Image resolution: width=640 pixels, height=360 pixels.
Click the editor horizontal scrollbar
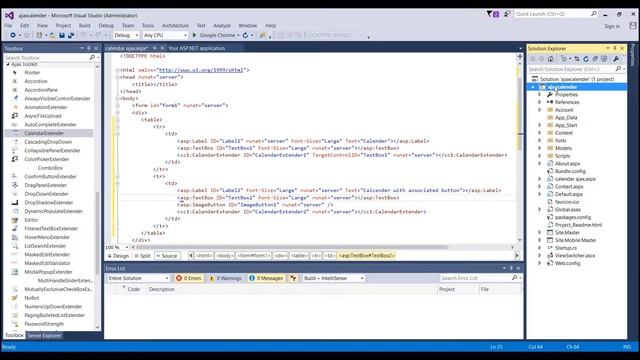pyautogui.click(x=292, y=247)
